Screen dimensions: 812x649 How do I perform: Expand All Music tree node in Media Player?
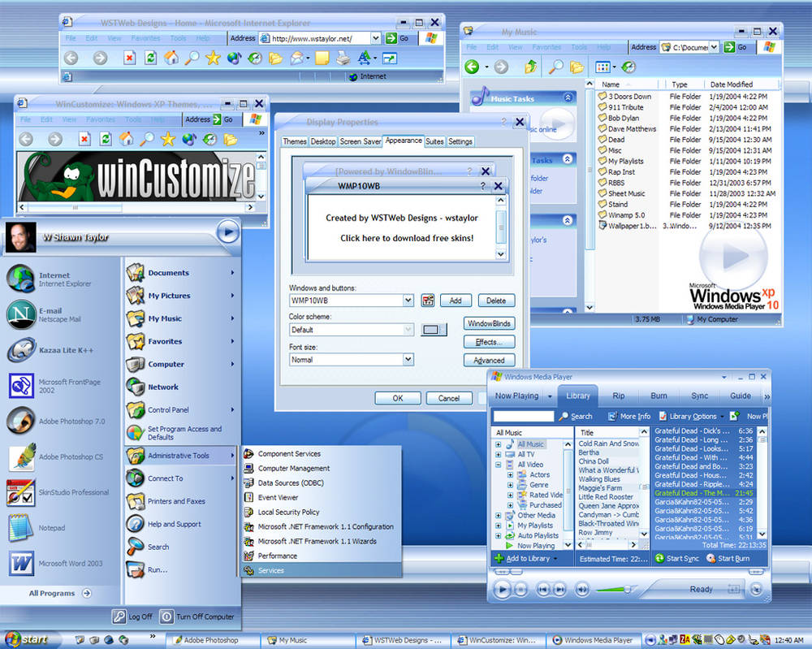coord(498,444)
